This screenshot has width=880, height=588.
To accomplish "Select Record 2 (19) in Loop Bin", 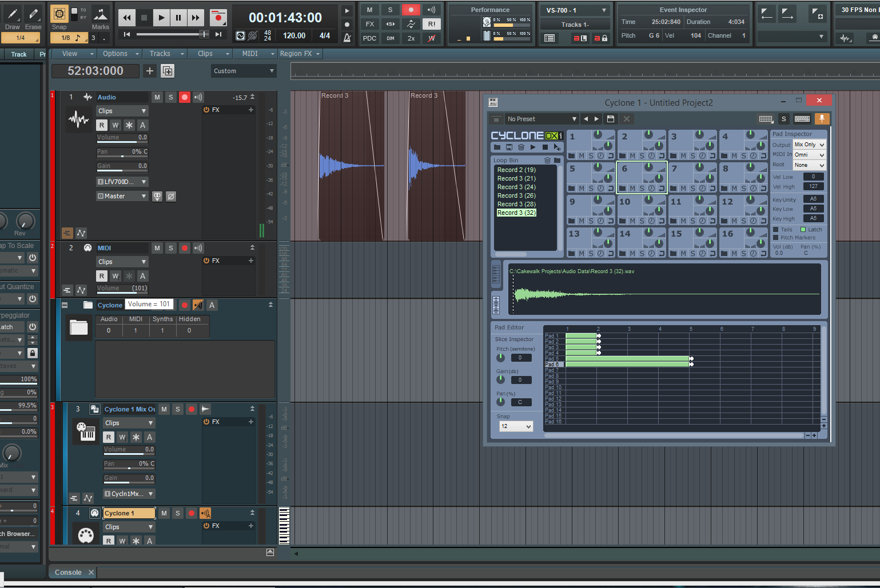I will [516, 170].
